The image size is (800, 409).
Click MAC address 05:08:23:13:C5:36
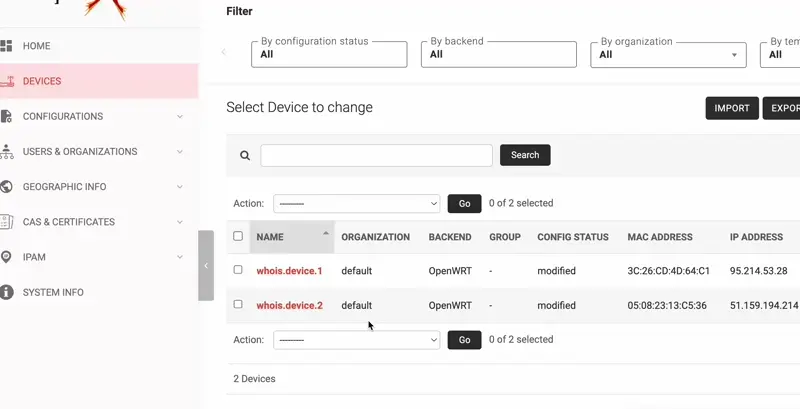pos(667,305)
